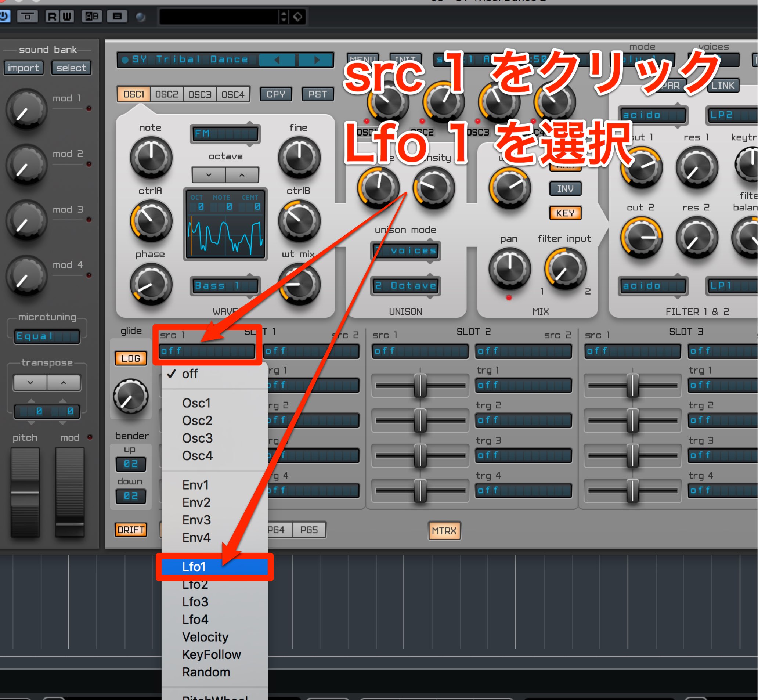
Task: Open the top acido filter dropdown
Action: pyautogui.click(x=653, y=115)
